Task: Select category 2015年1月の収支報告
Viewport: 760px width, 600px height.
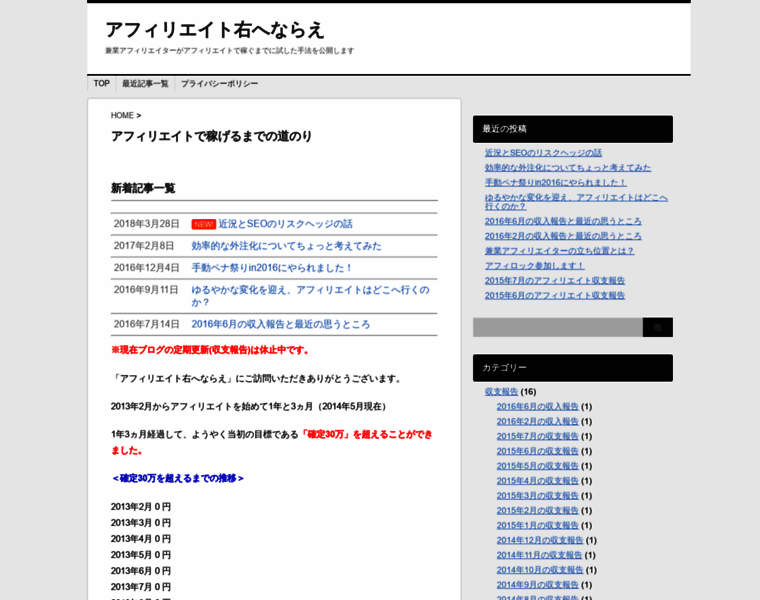Action: 537,525
